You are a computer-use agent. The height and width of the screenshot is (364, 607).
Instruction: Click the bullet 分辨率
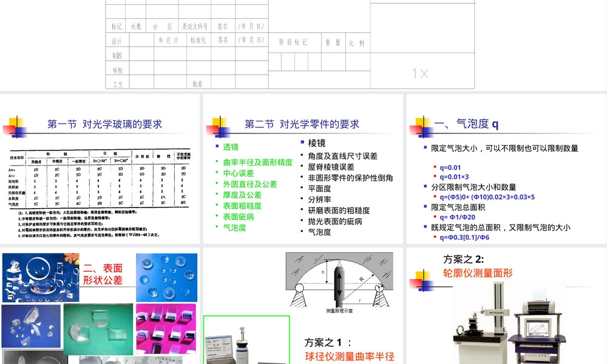coord(319,199)
